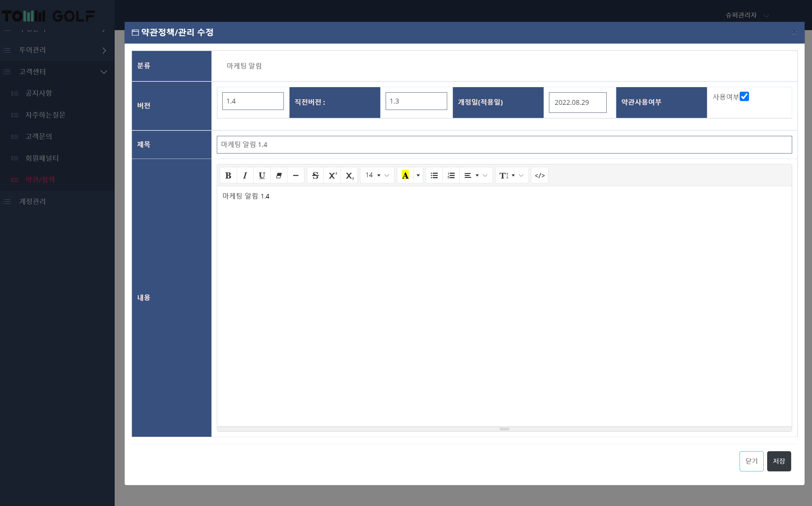The image size is (812, 506).
Task: Open the highlight color picker arrow
Action: (418, 175)
